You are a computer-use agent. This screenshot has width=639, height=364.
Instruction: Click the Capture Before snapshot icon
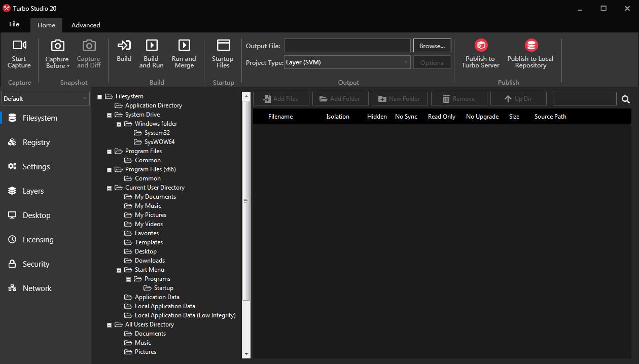[x=57, y=46]
